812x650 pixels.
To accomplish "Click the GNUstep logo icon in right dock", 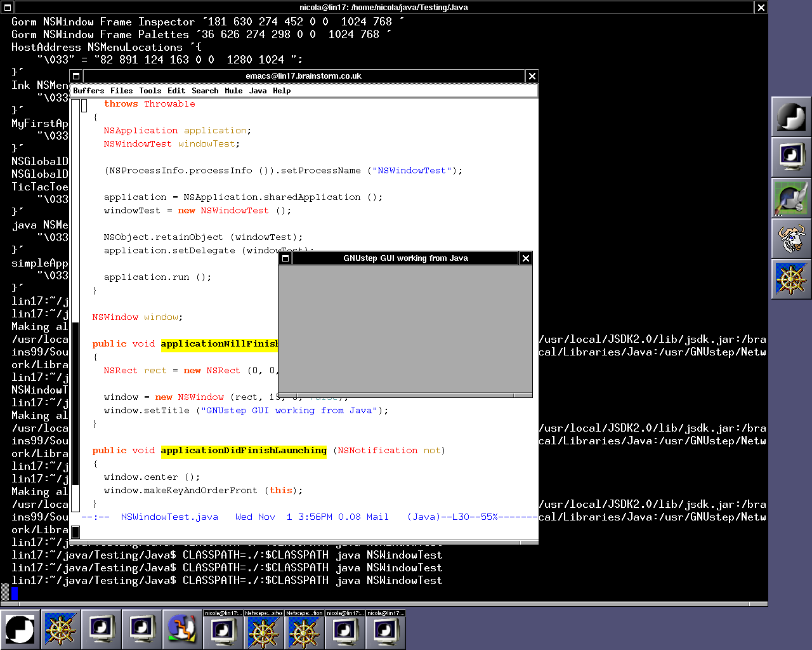I will coord(791,117).
